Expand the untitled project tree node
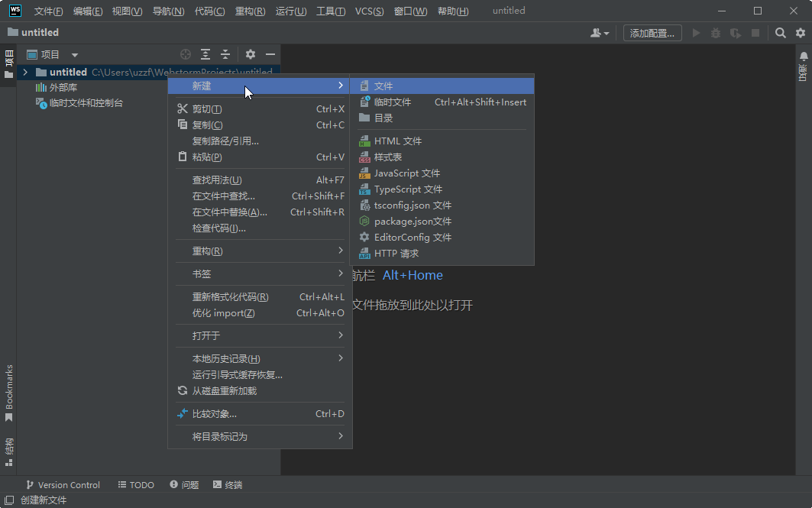The image size is (812, 508). pos(25,72)
